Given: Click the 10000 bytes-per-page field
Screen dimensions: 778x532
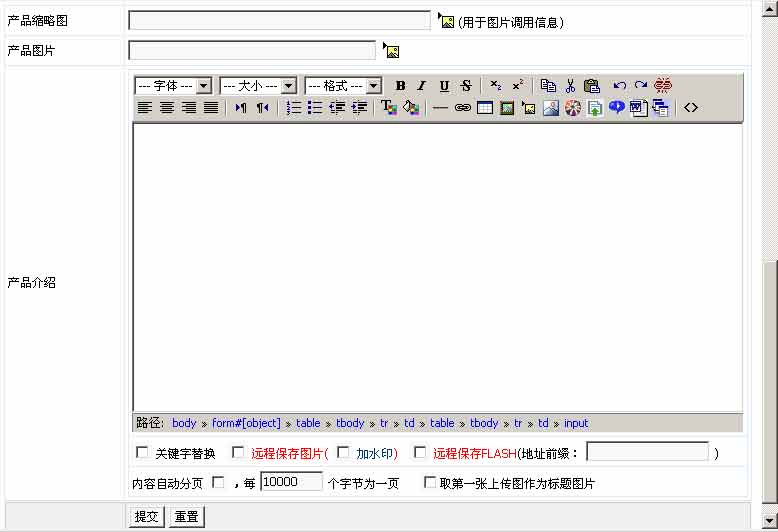Looking at the screenshot, I should [291, 482].
